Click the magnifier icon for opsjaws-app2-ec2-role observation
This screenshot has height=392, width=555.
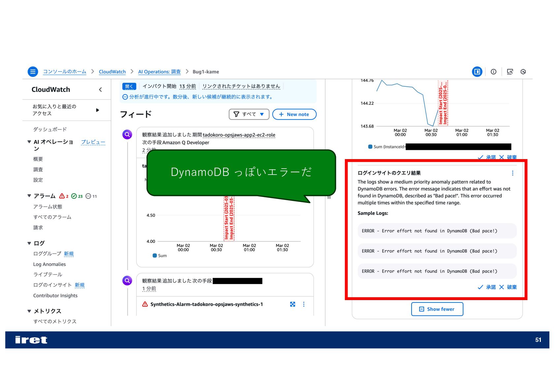(127, 134)
